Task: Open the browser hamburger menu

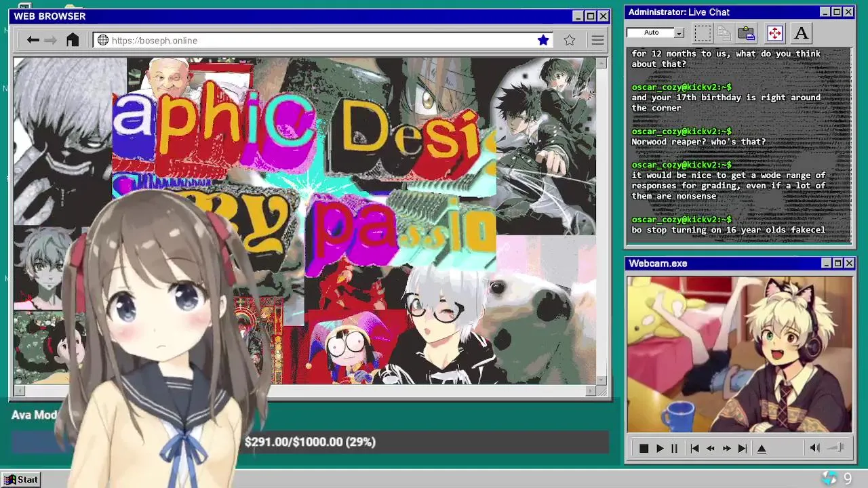Action: (x=597, y=41)
